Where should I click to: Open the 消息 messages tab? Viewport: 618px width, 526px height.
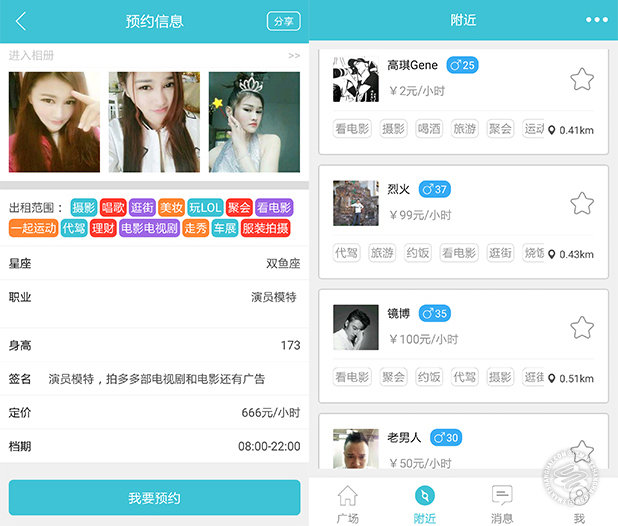(x=502, y=504)
